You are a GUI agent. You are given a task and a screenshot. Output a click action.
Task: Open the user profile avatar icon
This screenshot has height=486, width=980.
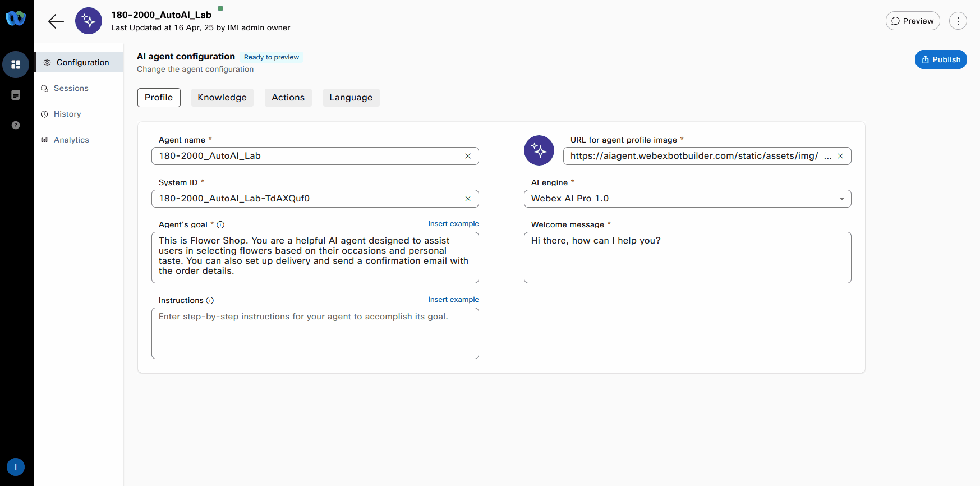pyautogui.click(x=16, y=467)
